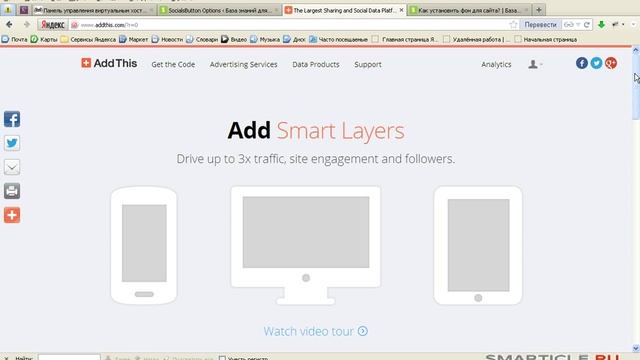
Task: Go forward with the browser forward arrow
Action: 27,25
